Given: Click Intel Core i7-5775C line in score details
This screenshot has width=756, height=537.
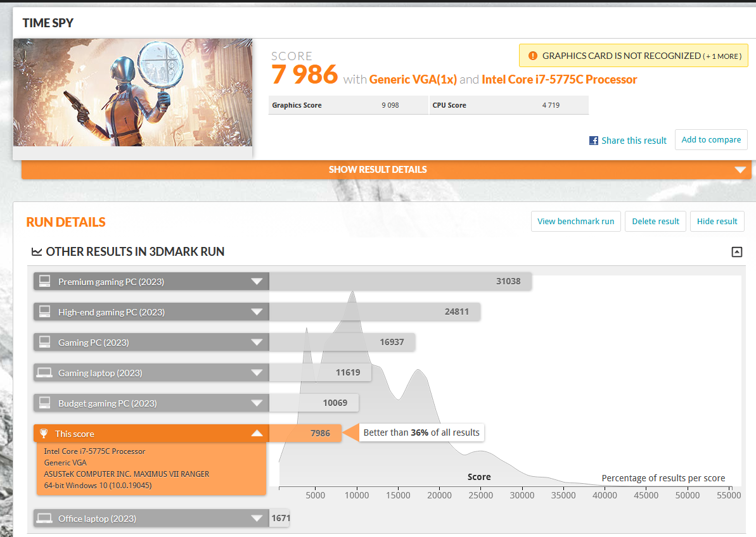Looking at the screenshot, I should (94, 452).
